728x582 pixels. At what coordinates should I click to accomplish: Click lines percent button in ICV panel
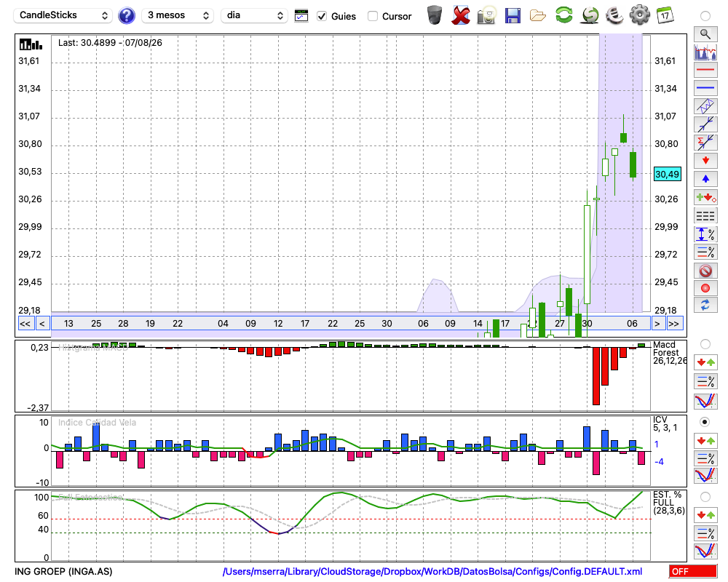point(705,458)
